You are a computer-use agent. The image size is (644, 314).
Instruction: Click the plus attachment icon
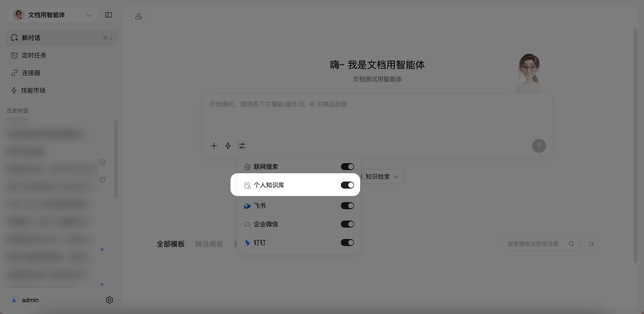click(x=214, y=146)
